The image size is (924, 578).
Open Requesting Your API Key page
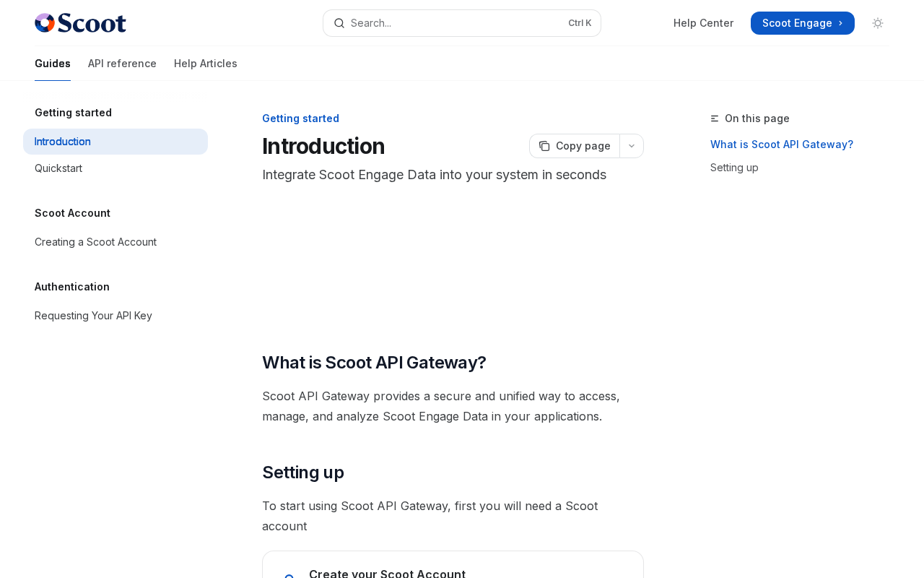[x=93, y=316]
